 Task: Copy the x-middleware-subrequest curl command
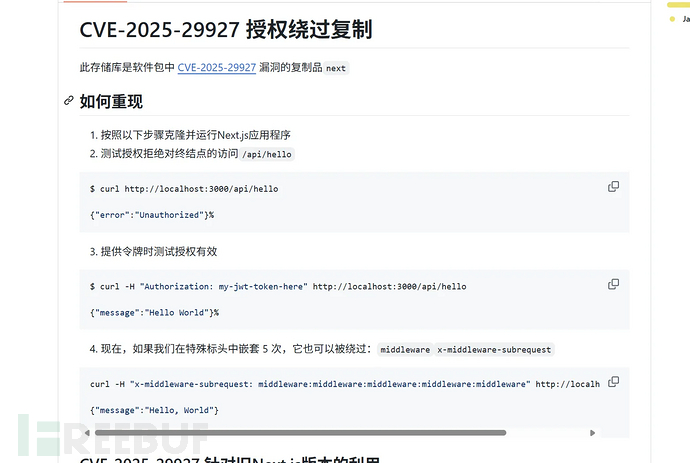(x=613, y=382)
